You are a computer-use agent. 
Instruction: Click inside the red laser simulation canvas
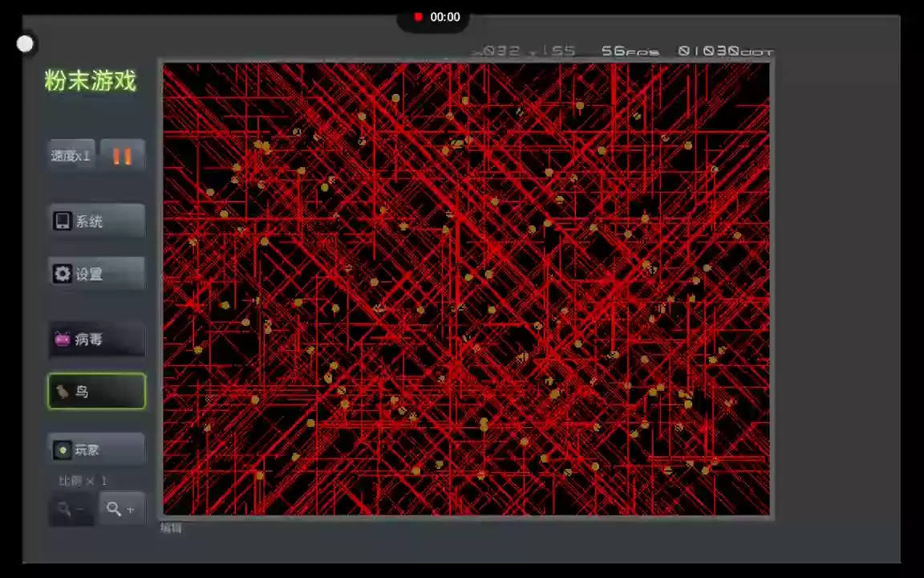[x=466, y=289]
